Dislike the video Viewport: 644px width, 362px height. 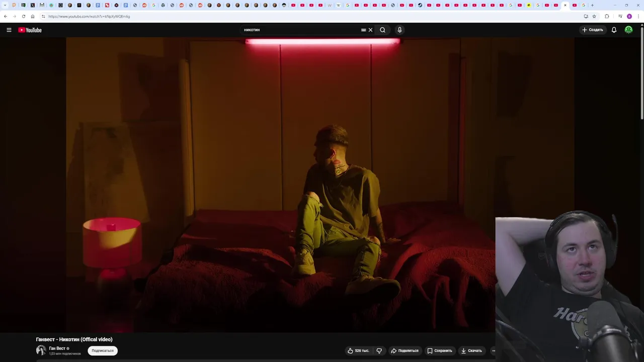pos(379,350)
